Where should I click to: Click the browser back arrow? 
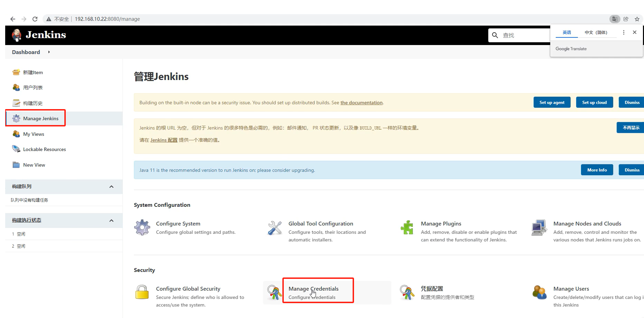click(13, 19)
